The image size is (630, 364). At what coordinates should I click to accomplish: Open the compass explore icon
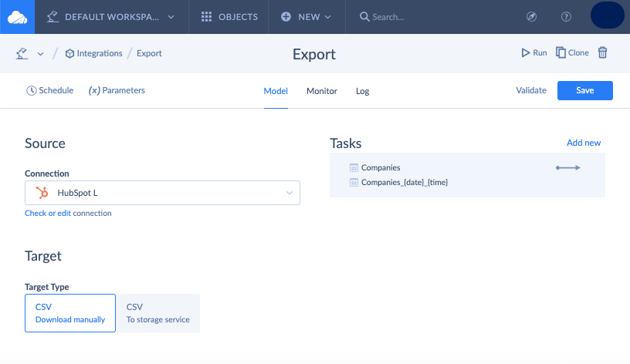[x=531, y=17]
